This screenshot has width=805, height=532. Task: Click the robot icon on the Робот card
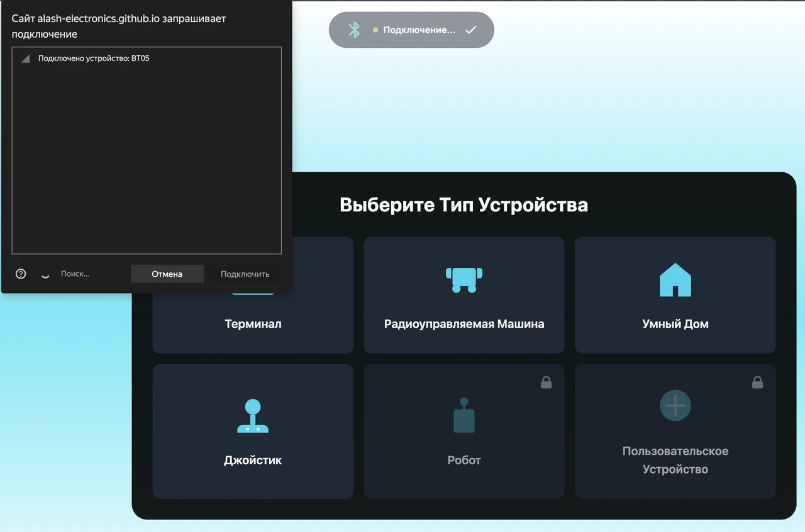coord(464,416)
